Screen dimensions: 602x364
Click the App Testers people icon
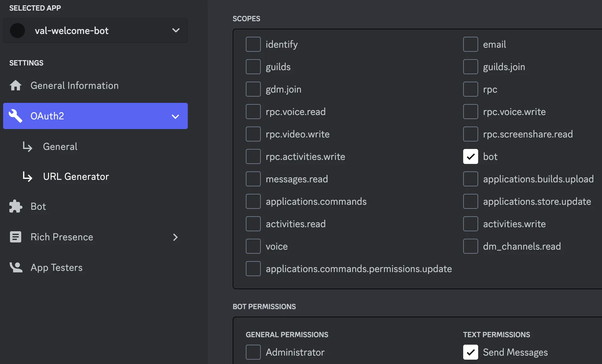click(x=15, y=267)
